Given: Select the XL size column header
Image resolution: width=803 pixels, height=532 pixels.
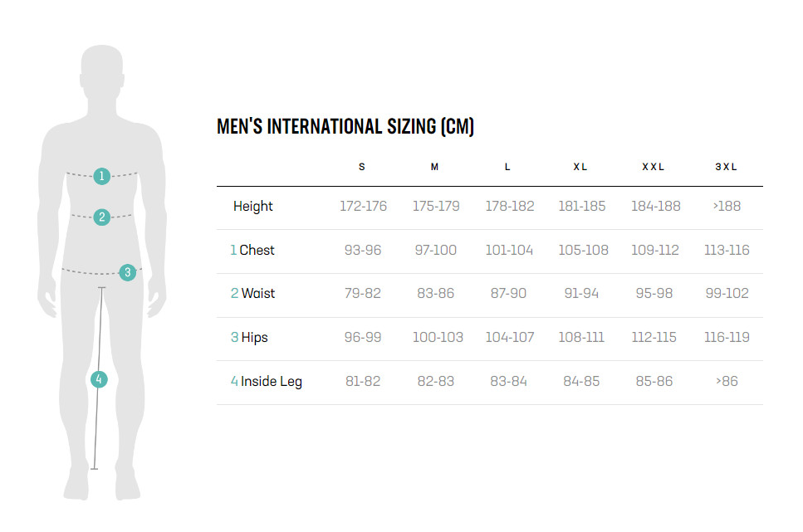Looking at the screenshot, I should click(x=580, y=167).
